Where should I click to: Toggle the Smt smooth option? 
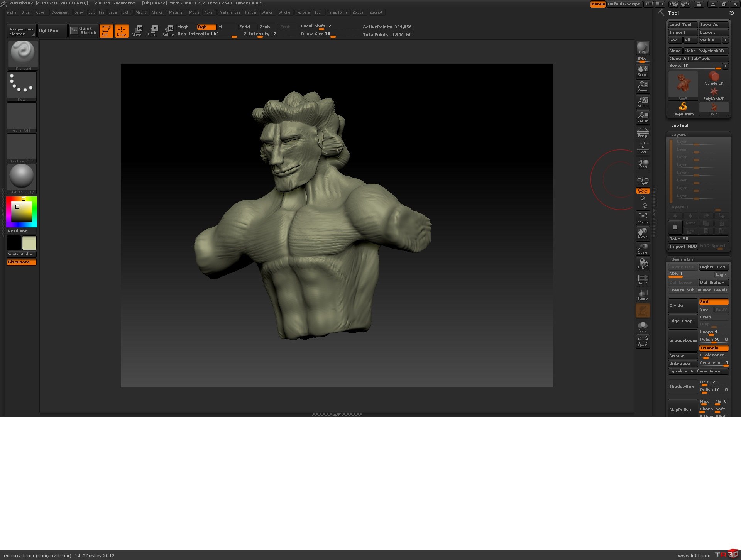(714, 302)
